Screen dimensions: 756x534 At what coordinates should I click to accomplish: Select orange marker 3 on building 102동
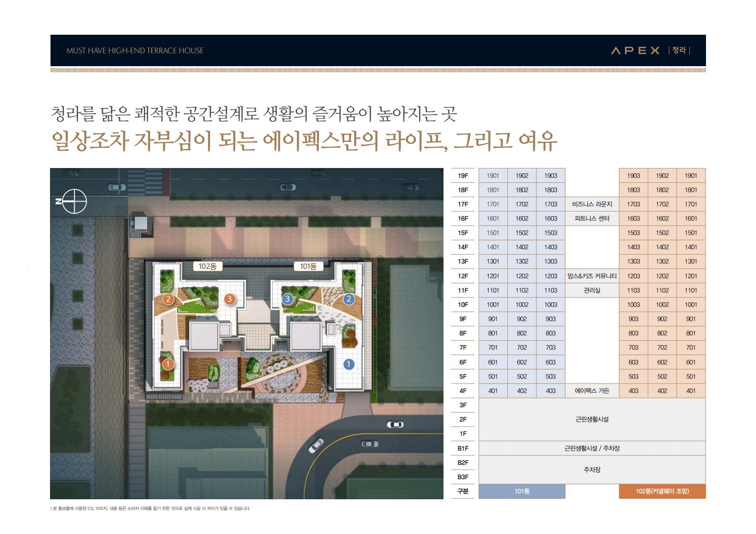[230, 299]
